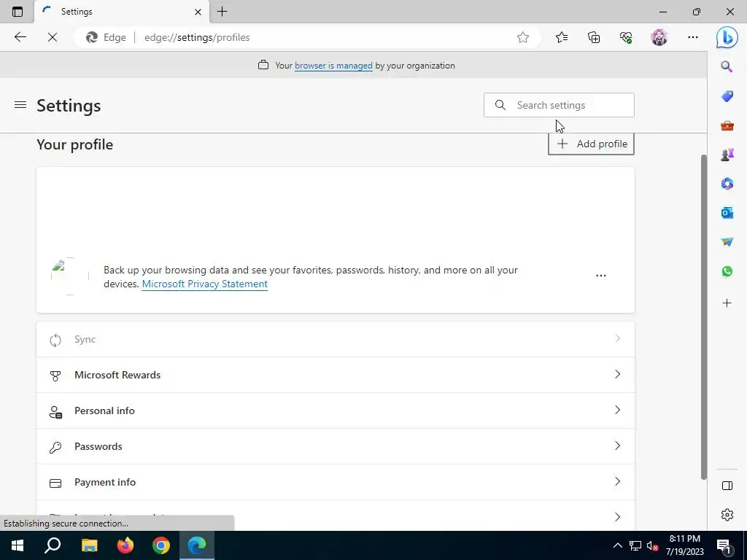Image resolution: width=747 pixels, height=560 pixels.
Task: Open 'browser is managed' link
Action: coord(333,66)
